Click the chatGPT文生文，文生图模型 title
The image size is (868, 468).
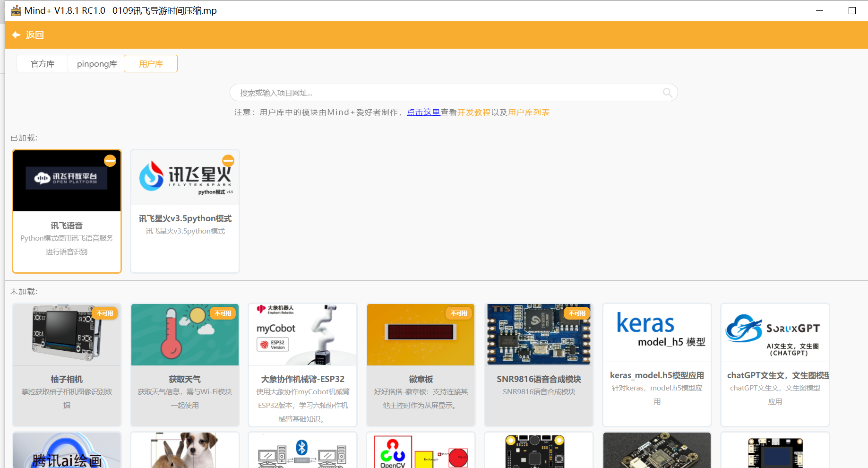(x=778, y=375)
